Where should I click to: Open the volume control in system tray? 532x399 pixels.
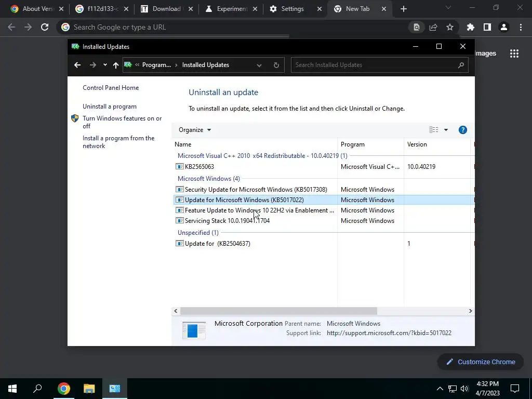pyautogui.click(x=464, y=389)
